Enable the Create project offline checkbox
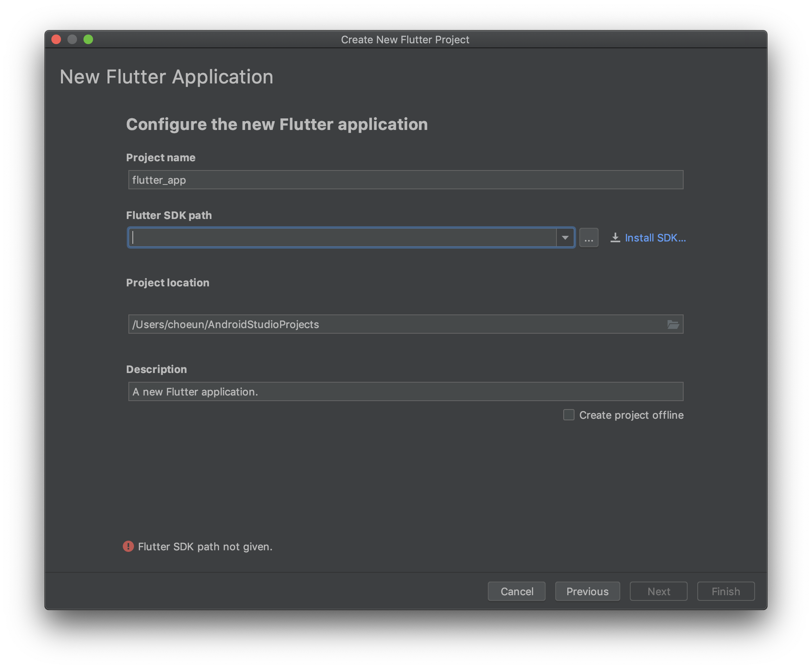The image size is (812, 669). pyautogui.click(x=568, y=415)
